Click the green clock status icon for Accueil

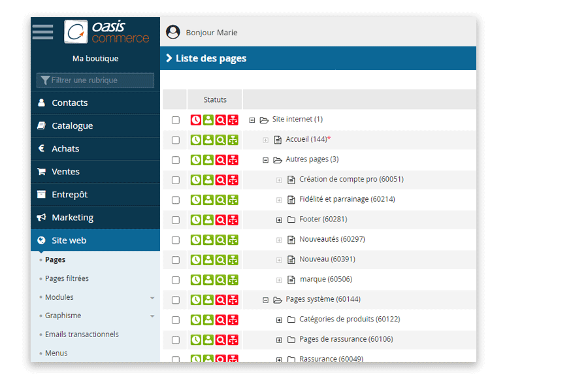coord(196,140)
